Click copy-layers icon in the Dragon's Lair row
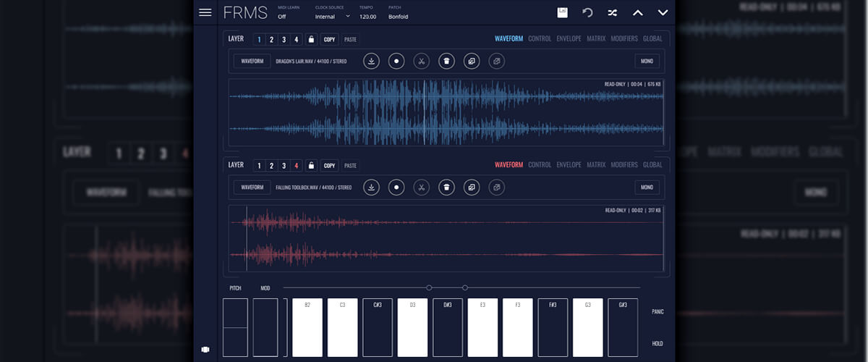This screenshot has height=362, width=868. pos(472,61)
